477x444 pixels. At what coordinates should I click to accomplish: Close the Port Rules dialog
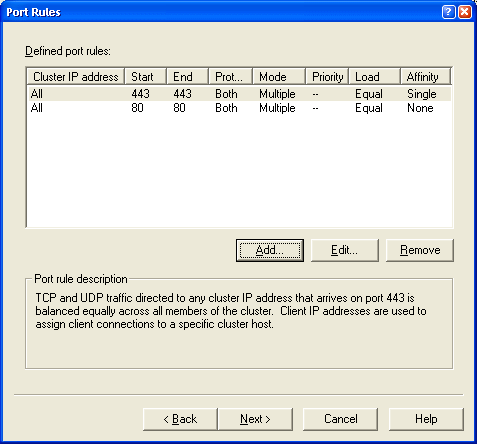click(465, 12)
